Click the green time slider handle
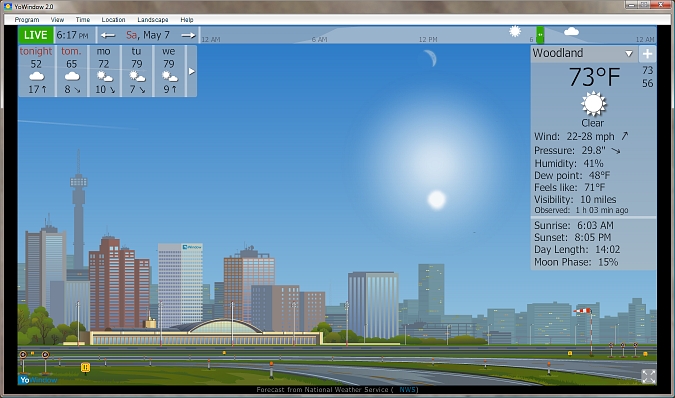This screenshot has height=398, width=675. [540, 35]
